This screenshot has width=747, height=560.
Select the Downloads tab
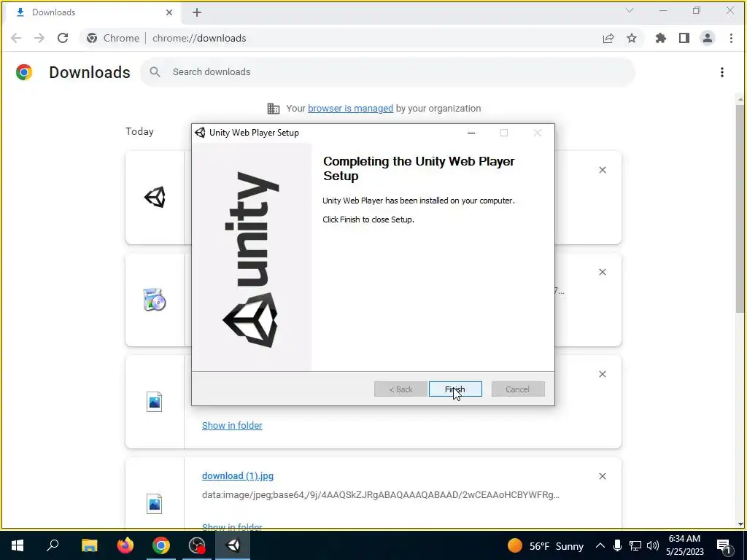[x=93, y=12]
